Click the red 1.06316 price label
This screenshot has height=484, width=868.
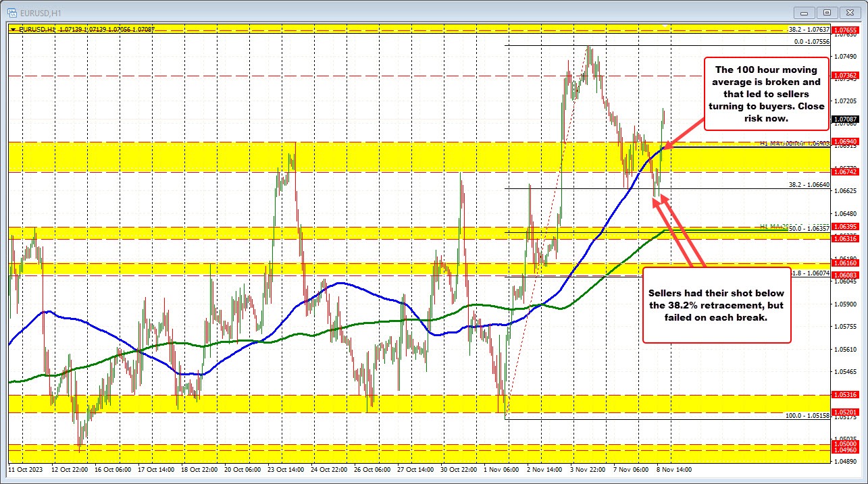tap(846, 239)
